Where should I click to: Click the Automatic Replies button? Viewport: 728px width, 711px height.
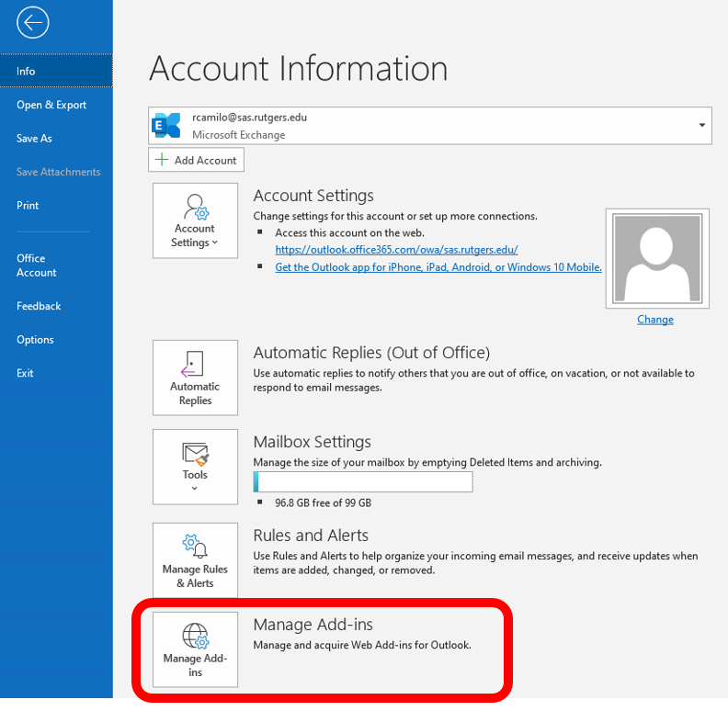(x=195, y=378)
